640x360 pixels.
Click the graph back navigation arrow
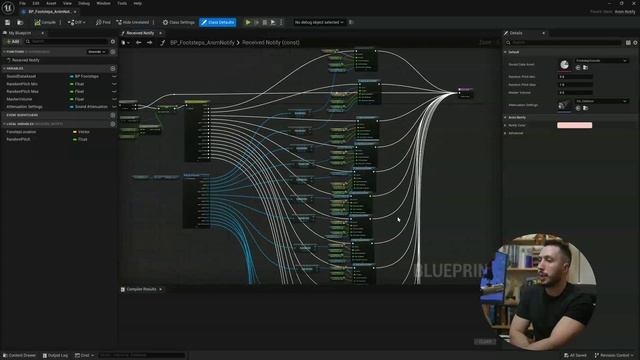[138, 42]
